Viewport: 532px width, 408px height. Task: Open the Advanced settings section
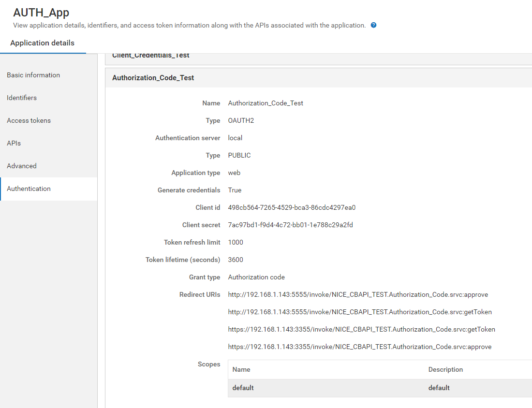click(22, 166)
